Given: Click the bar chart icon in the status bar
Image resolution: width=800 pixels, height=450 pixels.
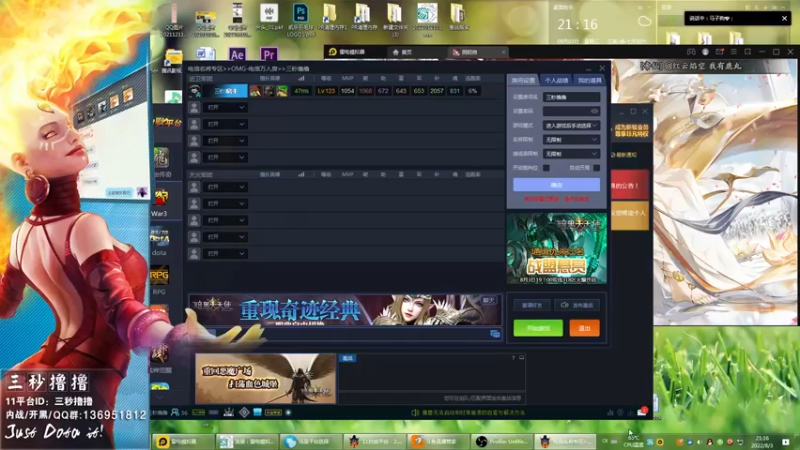Looking at the screenshot, I should click(610, 412).
